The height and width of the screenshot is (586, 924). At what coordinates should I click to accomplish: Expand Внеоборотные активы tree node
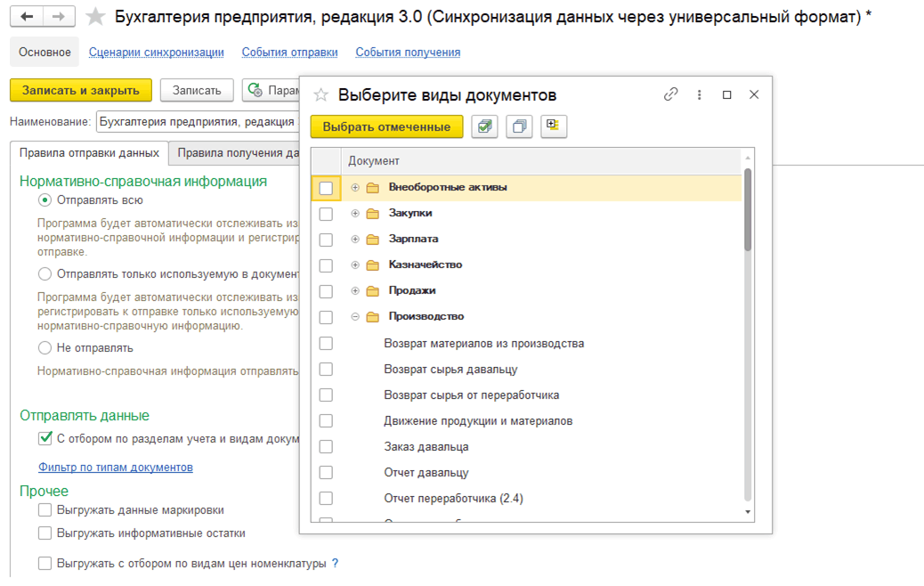point(355,188)
